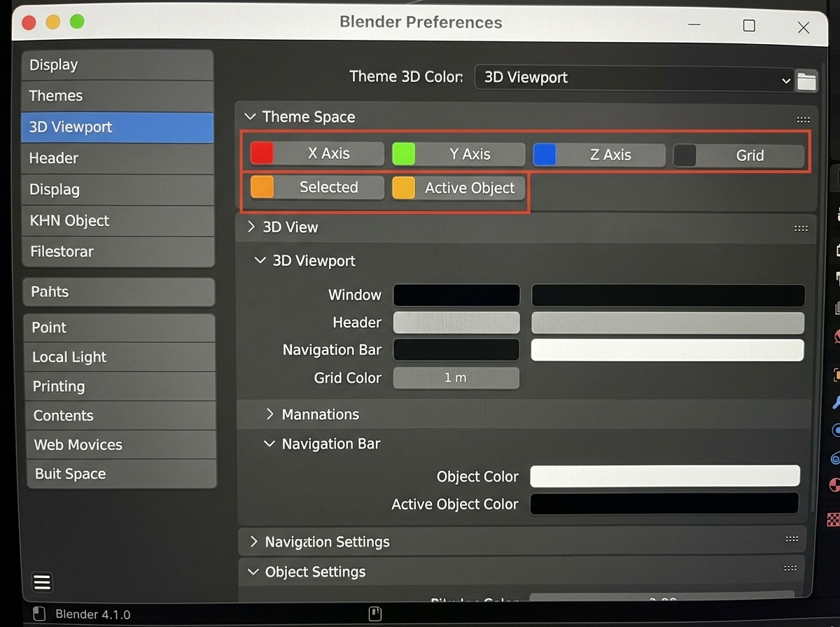
Task: Click the Theme 3D Color label
Action: pos(406,77)
